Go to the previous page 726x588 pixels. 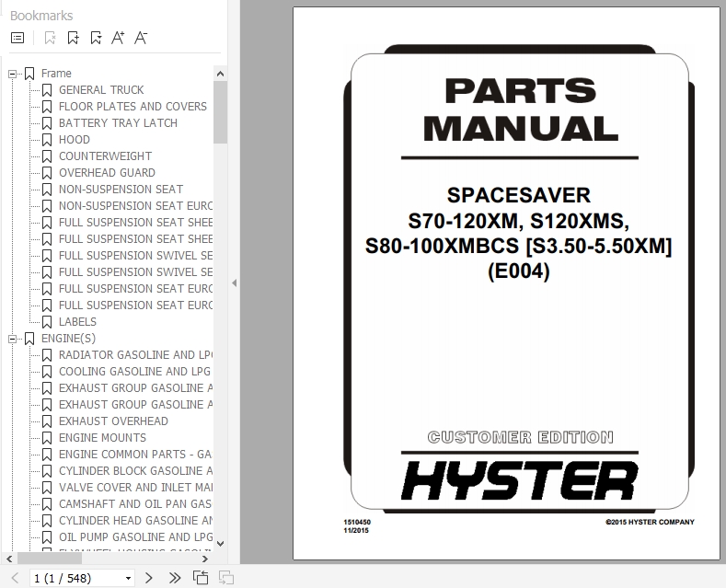coord(15,578)
